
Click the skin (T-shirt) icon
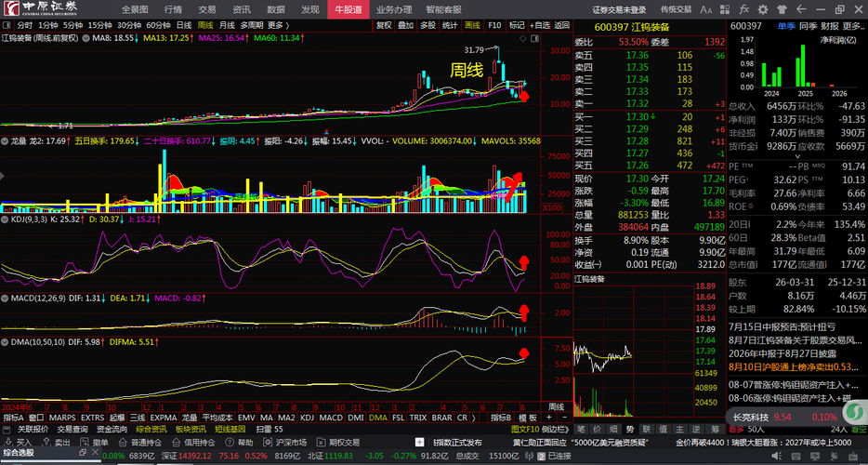coord(782,9)
